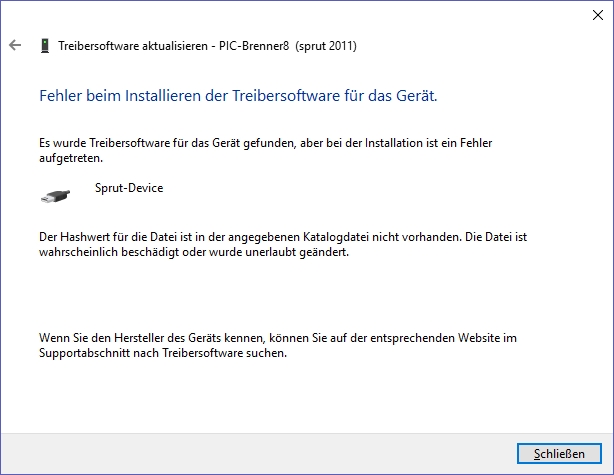Screen dimensions: 614x475
Task: Click the word 'Gerät.' in the blue heading
Action: pos(417,96)
